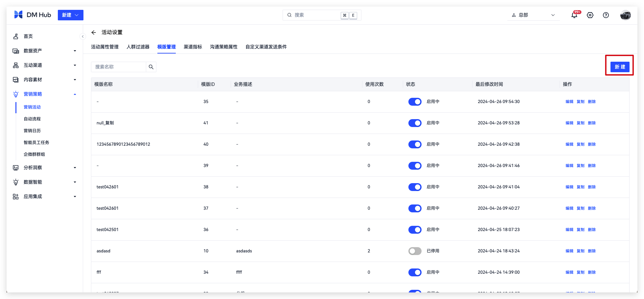The height and width of the screenshot is (299, 644).
Task: Click the global search magnifier icon
Action: 289,15
